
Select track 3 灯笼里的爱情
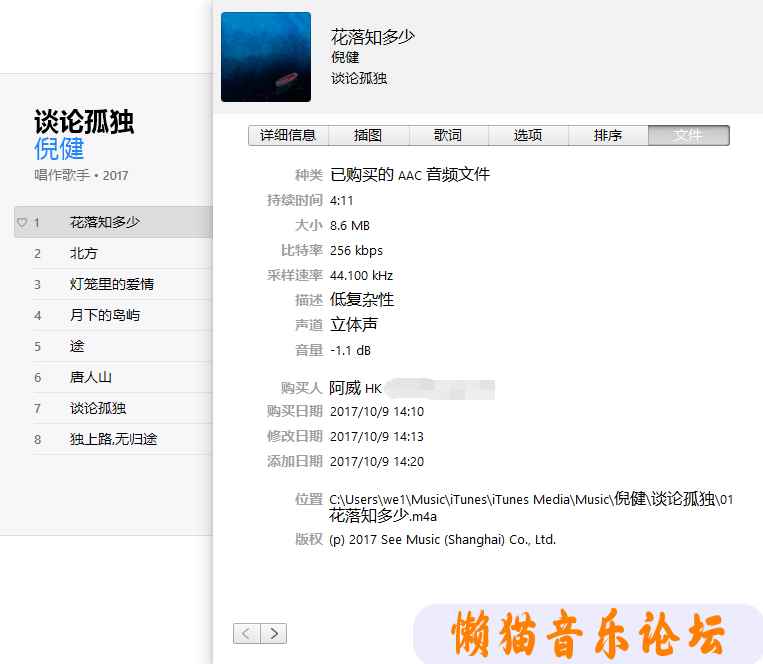[x=122, y=284]
